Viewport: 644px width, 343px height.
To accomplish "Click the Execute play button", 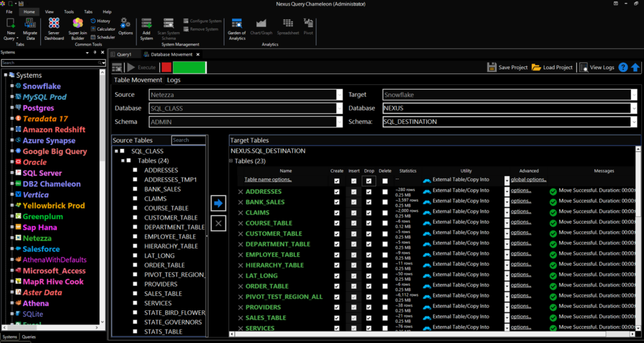I will [131, 67].
